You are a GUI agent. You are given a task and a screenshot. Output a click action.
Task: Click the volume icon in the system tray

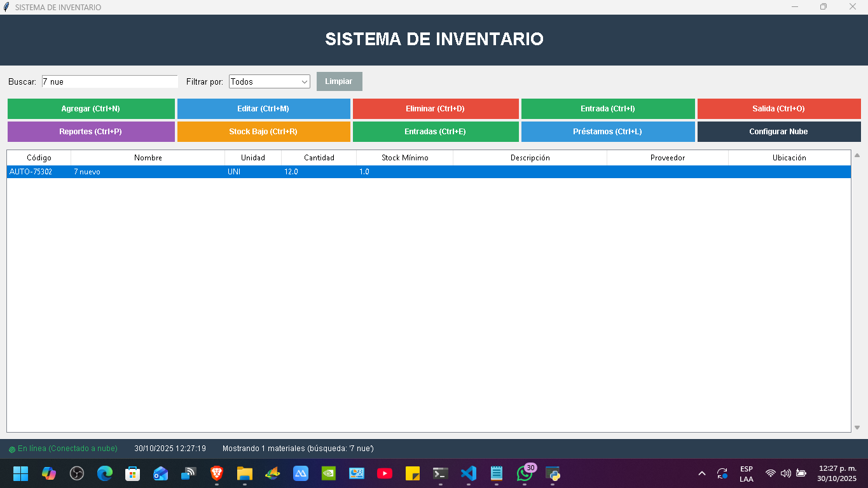click(x=785, y=473)
